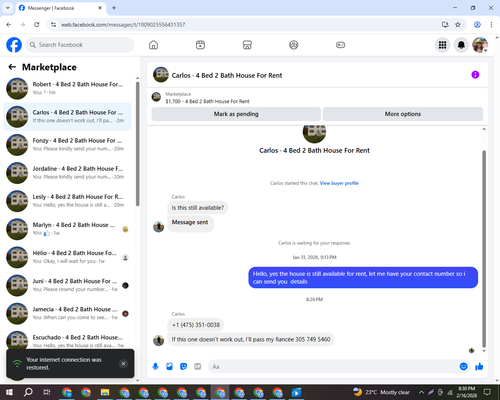
Task: Open View buyer profile link
Action: coord(339,183)
